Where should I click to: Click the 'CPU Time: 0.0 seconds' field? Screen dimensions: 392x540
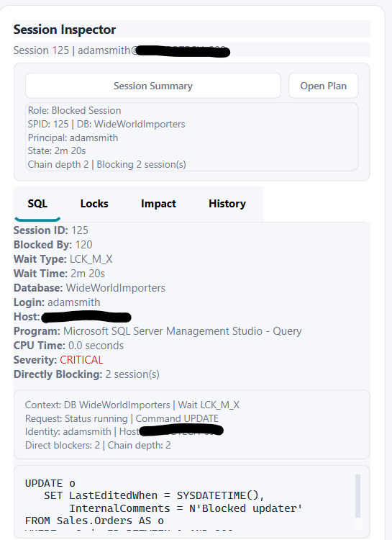pyautogui.click(x=68, y=346)
